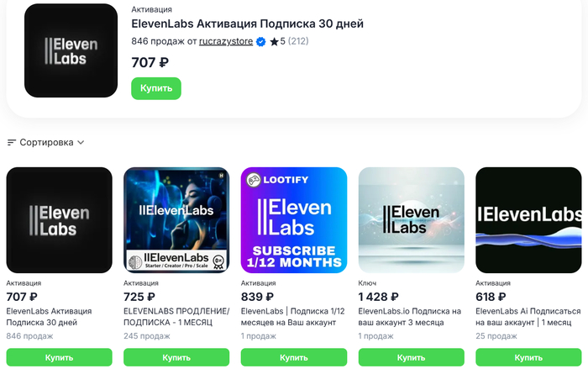Open the Starter/Creator/Pro/Scale product thumbnail
Viewport: 588px width, 369px height.
[x=176, y=219]
